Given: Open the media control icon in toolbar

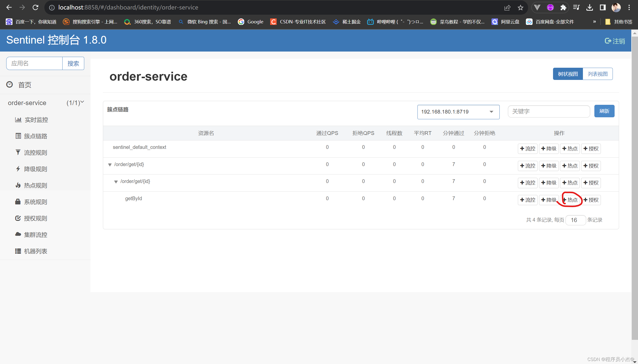Looking at the screenshot, I should click(x=576, y=7).
